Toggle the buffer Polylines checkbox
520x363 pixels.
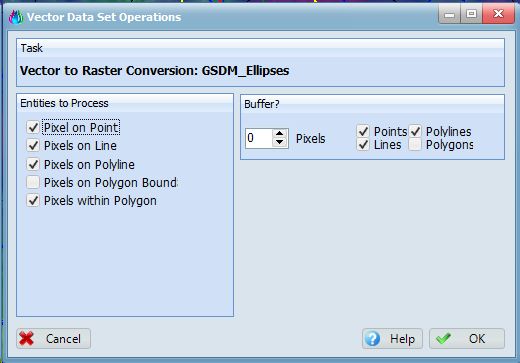coord(415,131)
